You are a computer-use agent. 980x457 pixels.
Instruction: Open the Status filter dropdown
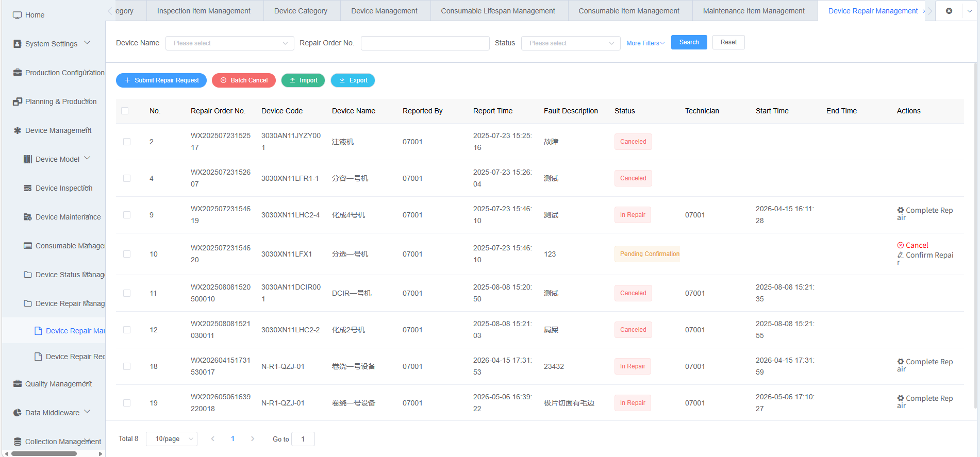[x=571, y=43]
